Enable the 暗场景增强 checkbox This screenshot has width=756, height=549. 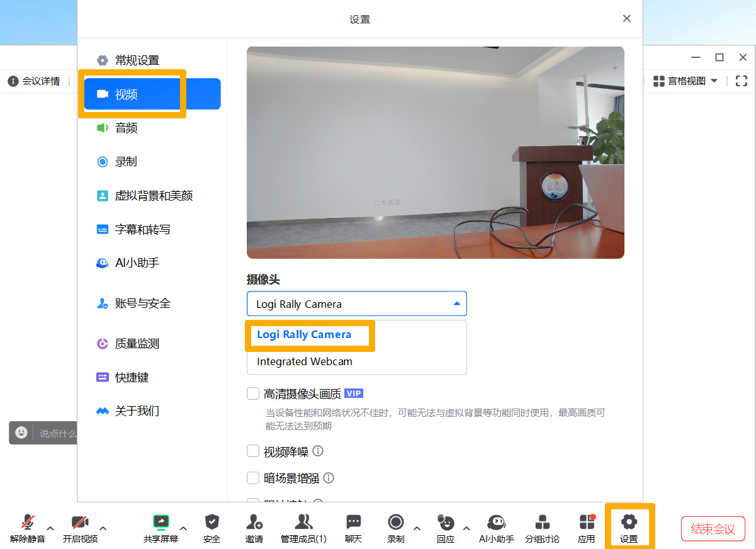pos(253,478)
